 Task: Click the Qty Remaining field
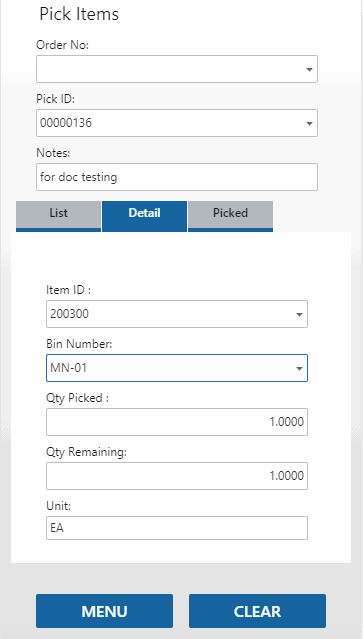[x=177, y=476]
